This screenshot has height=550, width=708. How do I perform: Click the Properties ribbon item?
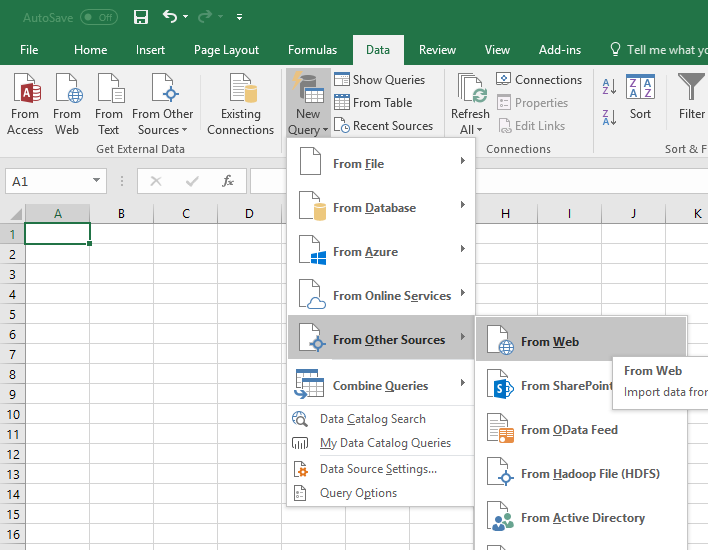coord(532,103)
